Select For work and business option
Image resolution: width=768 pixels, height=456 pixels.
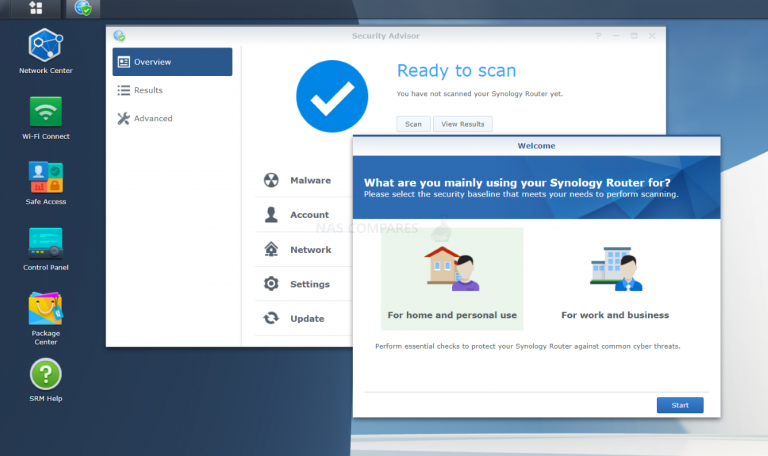(x=614, y=278)
